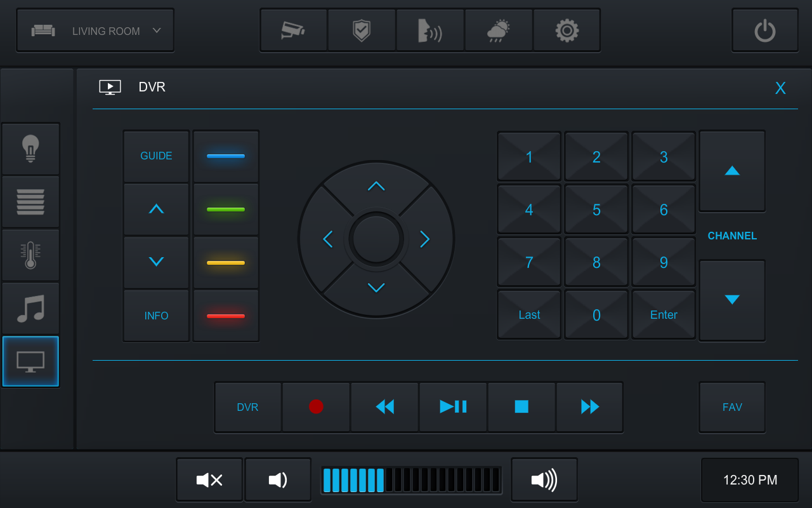This screenshot has width=812, height=508.
Task: Check the weather forecast icon
Action: click(x=499, y=30)
